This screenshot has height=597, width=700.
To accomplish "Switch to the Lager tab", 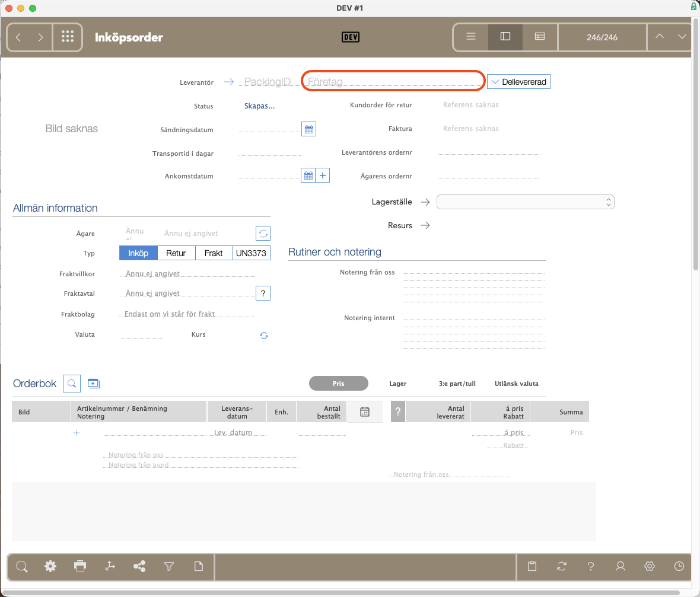I will (398, 383).
